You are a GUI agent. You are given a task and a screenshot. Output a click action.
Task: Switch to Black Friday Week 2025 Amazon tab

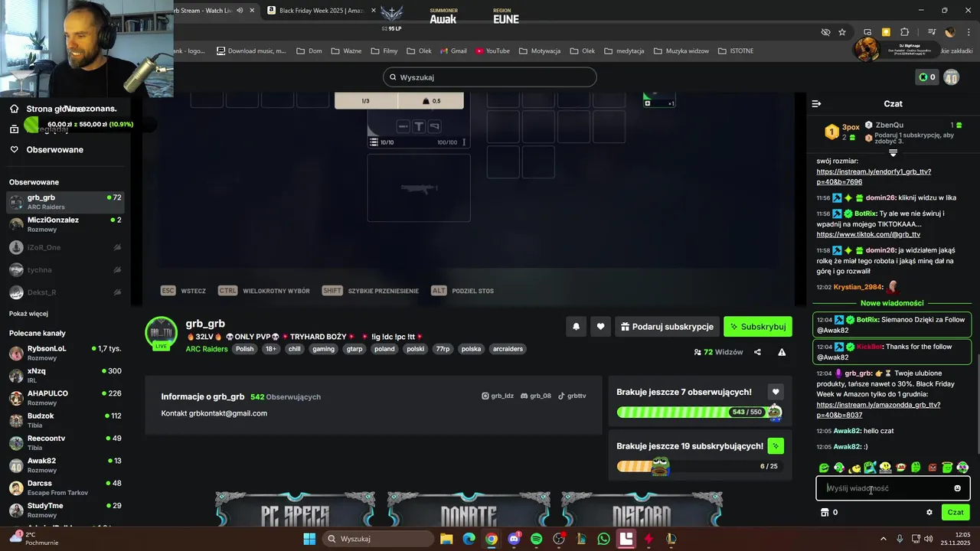pos(321,11)
